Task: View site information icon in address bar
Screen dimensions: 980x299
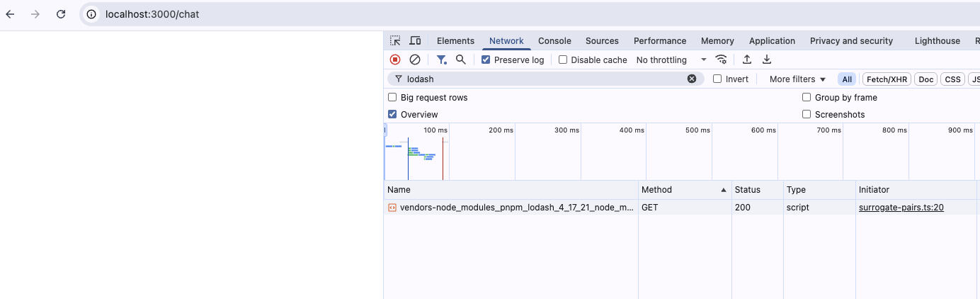Action: 91,14
